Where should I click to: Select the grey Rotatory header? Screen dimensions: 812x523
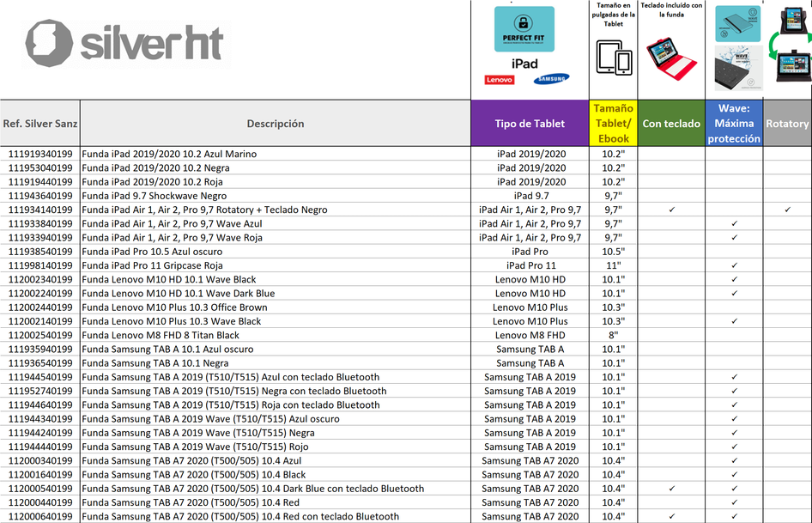788,124
